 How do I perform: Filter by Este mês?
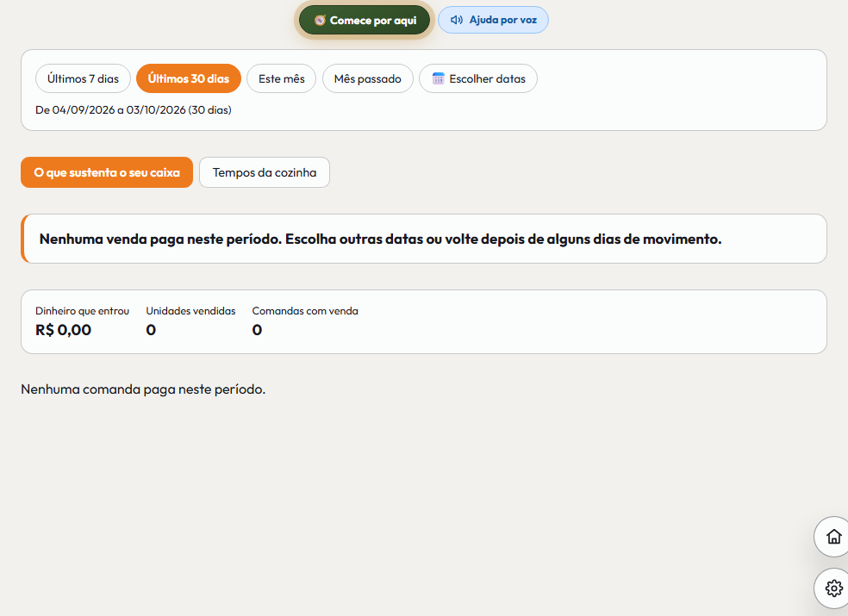pyautogui.click(x=281, y=78)
